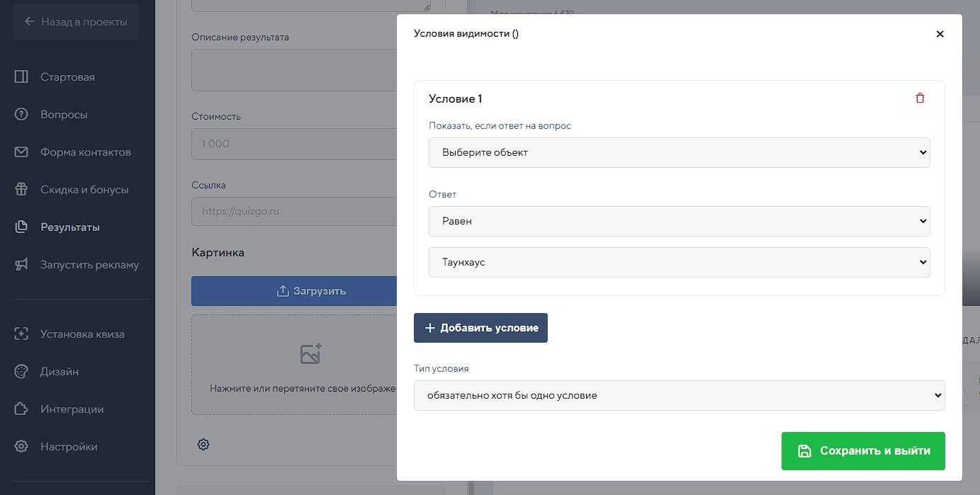980x495 pixels.
Task: Open Форма контактов in the sidebar
Action: 85,152
